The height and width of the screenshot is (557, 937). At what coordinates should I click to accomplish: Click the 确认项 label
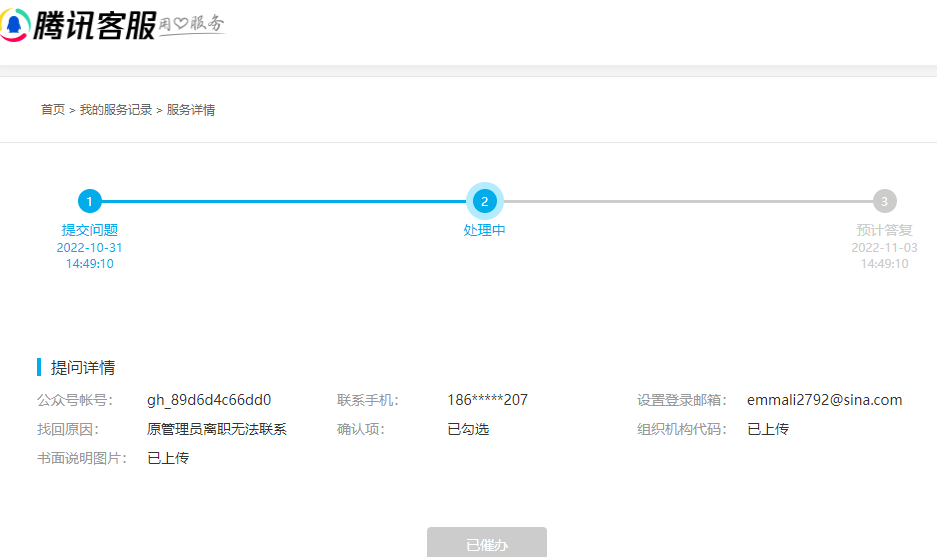(x=360, y=429)
